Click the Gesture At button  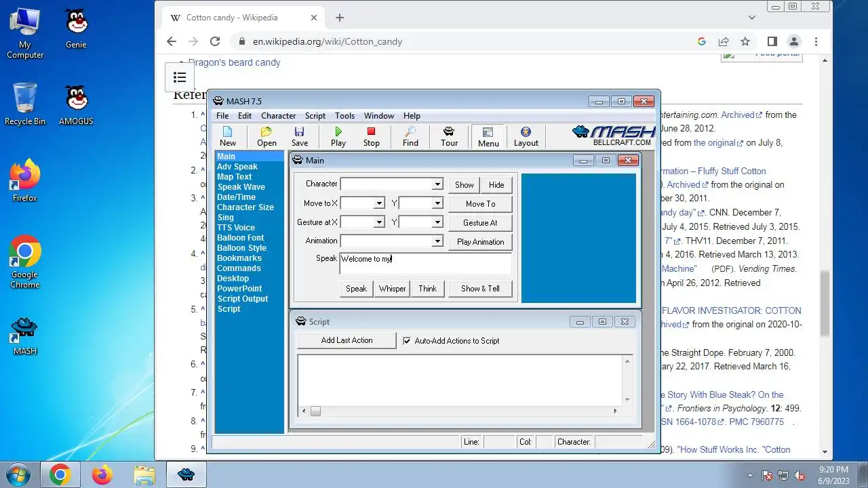coord(480,223)
